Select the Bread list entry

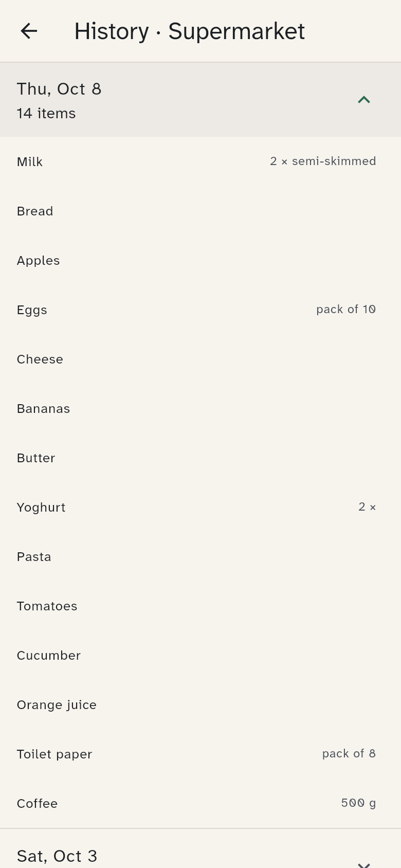click(x=200, y=211)
